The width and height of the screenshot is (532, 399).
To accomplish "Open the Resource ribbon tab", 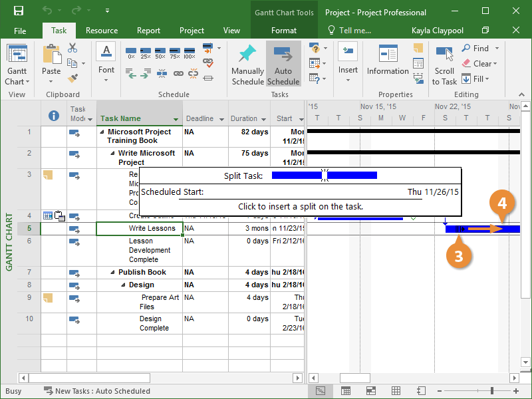I will pos(102,31).
